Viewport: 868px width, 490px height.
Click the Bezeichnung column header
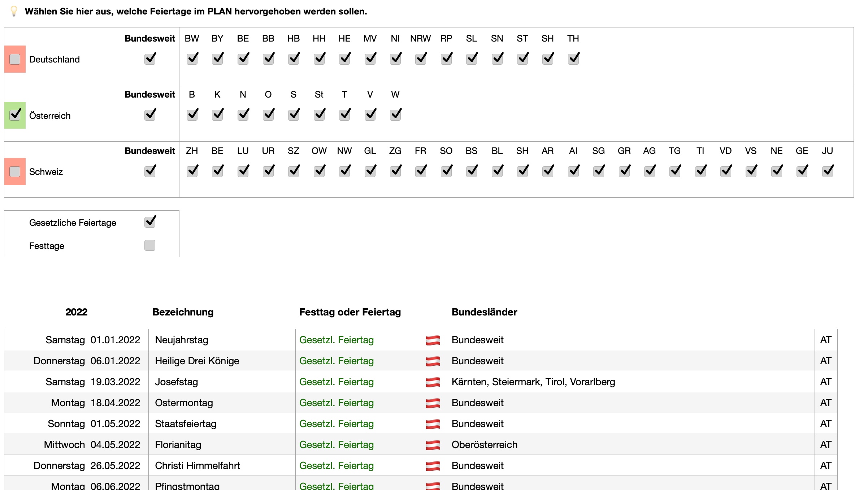(x=183, y=312)
